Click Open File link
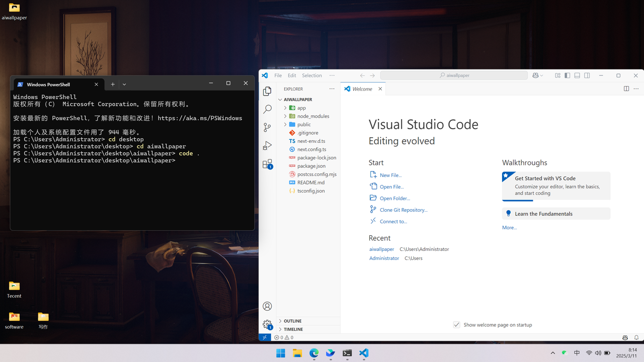The height and width of the screenshot is (362, 644). [392, 187]
